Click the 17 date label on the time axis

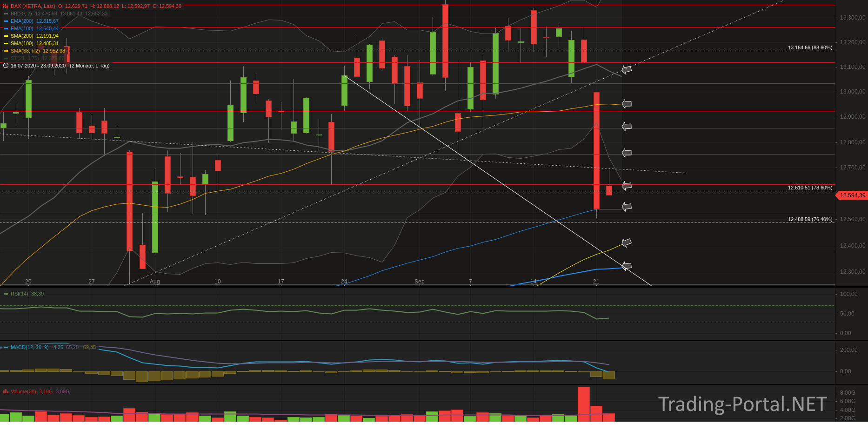281,282
